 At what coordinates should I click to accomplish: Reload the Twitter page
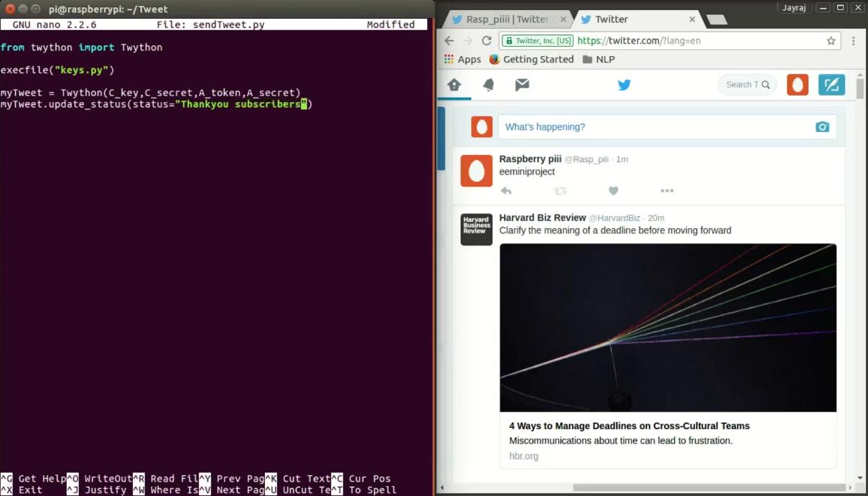[x=487, y=41]
